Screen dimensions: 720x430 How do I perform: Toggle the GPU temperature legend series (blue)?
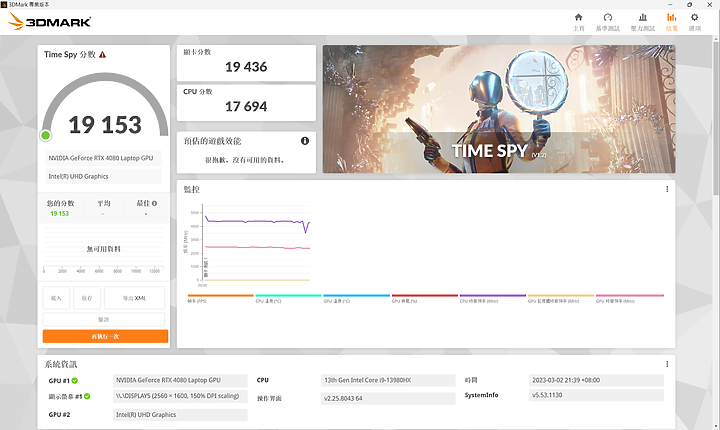356,299
